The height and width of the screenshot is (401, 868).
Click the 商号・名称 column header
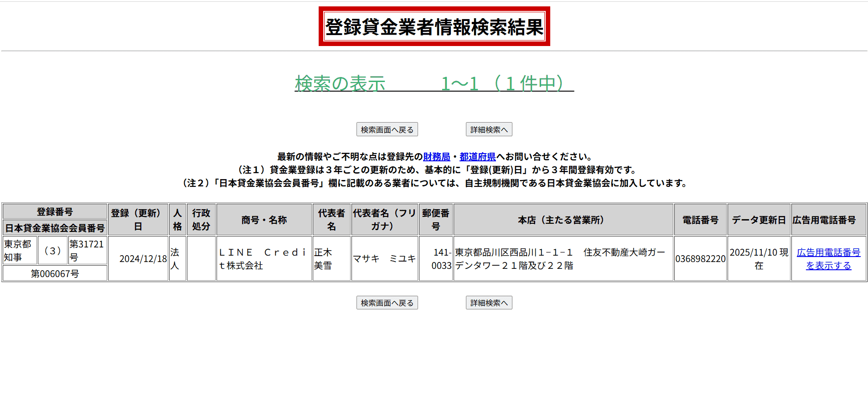[264, 220]
